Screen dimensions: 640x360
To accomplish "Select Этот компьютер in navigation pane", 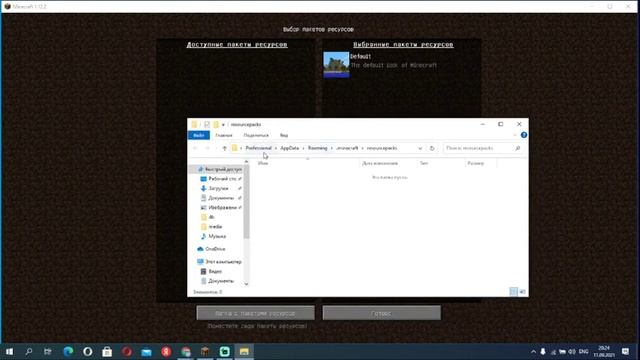I will pyautogui.click(x=223, y=262).
